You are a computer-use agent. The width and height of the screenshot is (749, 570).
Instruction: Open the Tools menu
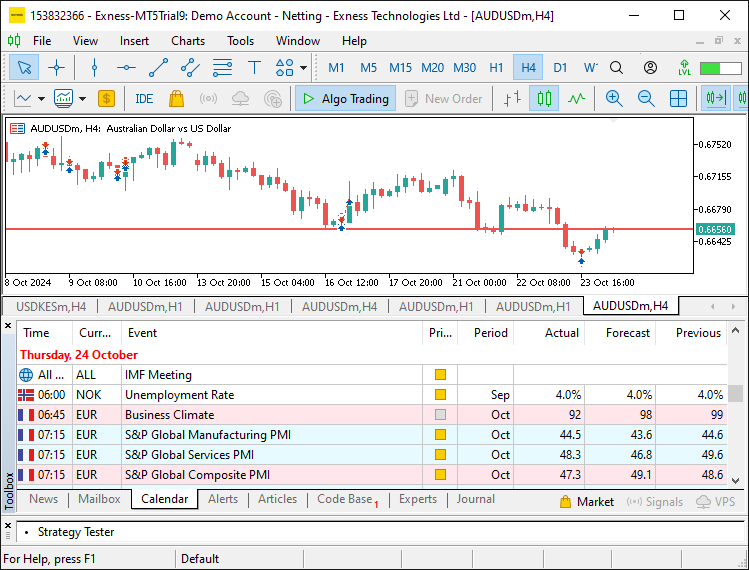tap(240, 41)
